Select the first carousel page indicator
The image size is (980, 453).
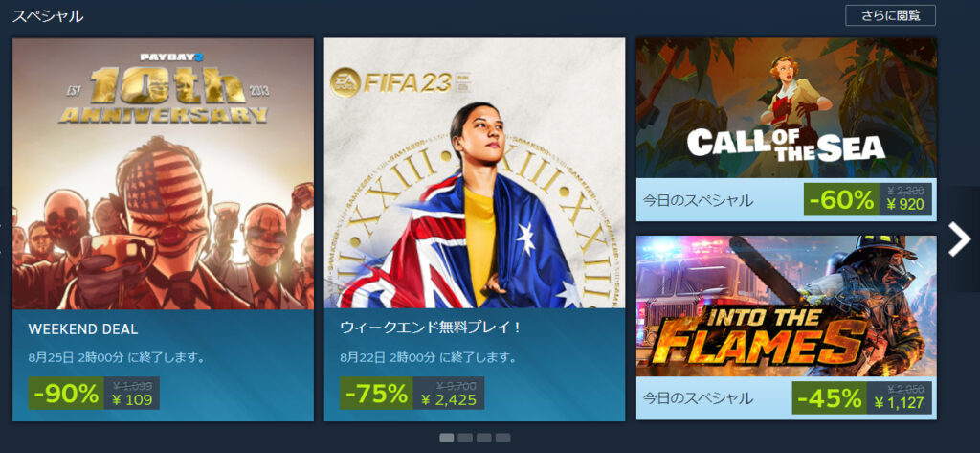click(x=446, y=438)
